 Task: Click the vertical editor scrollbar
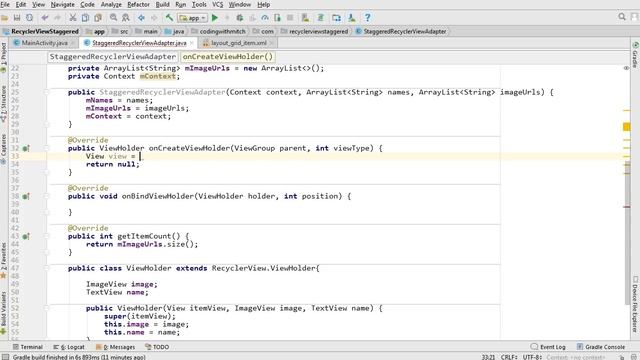click(x=627, y=233)
